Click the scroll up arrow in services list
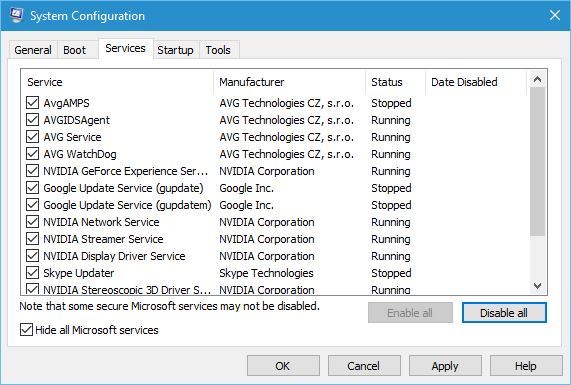The height and width of the screenshot is (385, 571). pyautogui.click(x=537, y=79)
